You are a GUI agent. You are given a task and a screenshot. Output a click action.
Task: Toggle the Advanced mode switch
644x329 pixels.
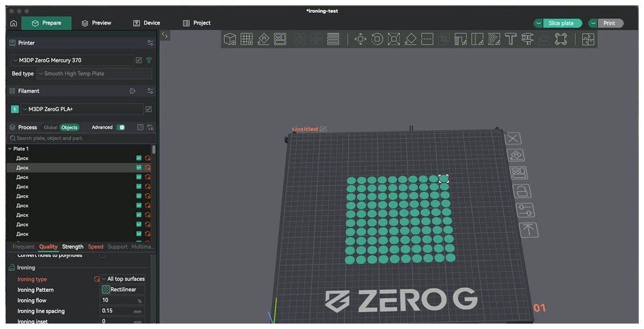[121, 127]
